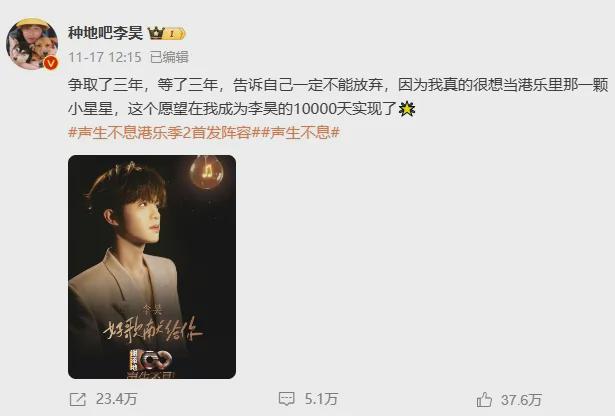Screen dimensions: 615x416
Task: Click the crown membership icon
Action: pos(155,33)
